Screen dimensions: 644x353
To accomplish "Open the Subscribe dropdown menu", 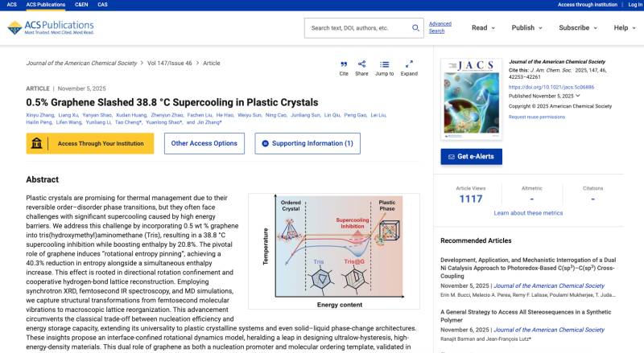I will tap(579, 27).
